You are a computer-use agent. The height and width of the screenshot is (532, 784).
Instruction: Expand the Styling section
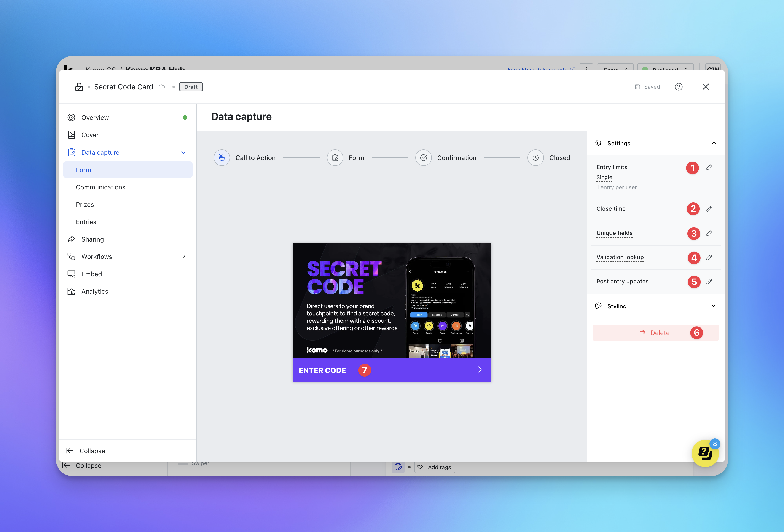tap(714, 306)
